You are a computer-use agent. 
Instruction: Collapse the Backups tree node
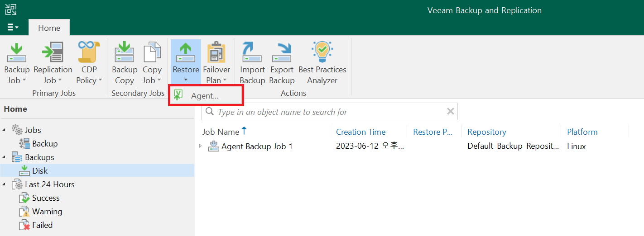[x=5, y=157]
